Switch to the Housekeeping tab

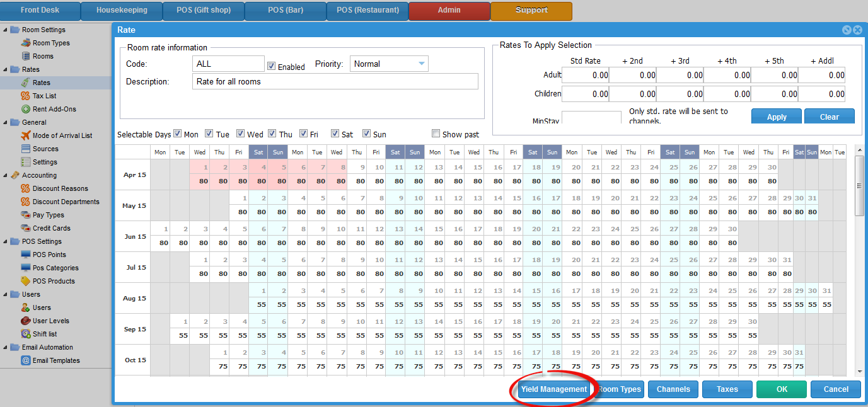tap(122, 11)
